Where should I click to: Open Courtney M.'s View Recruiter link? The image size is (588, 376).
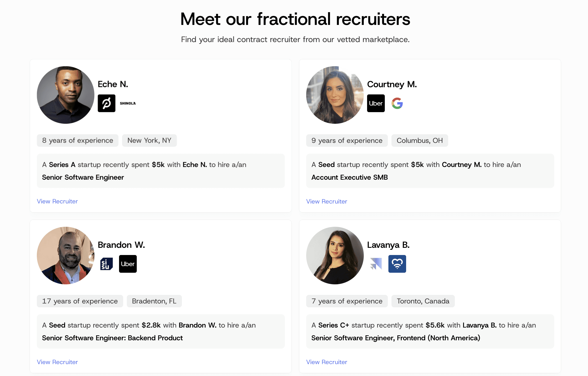point(326,202)
